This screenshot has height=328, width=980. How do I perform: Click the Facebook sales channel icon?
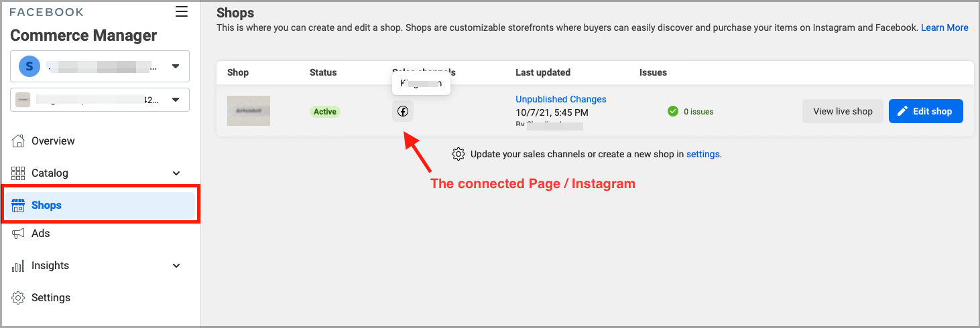click(403, 111)
